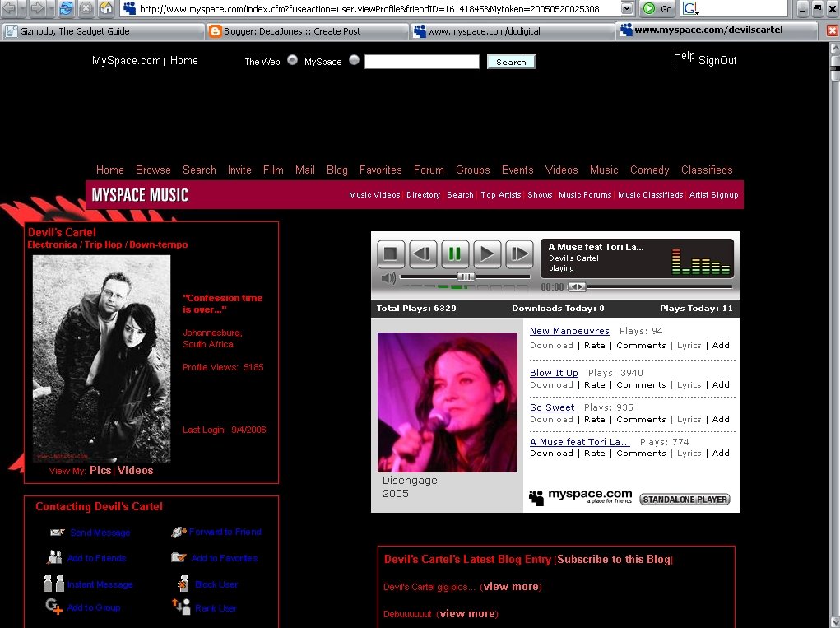Screen dimensions: 840x628
Task: Open the Standalone Player button
Action: (685, 500)
